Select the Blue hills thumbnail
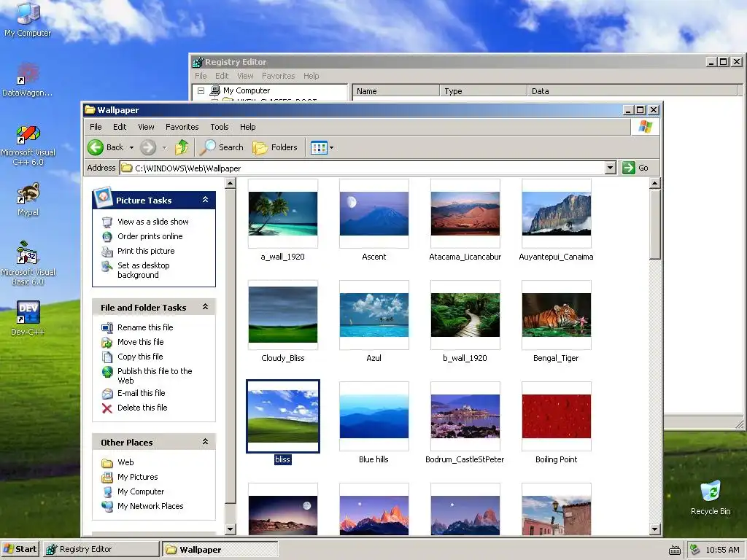The height and width of the screenshot is (560, 747). pyautogui.click(x=374, y=416)
